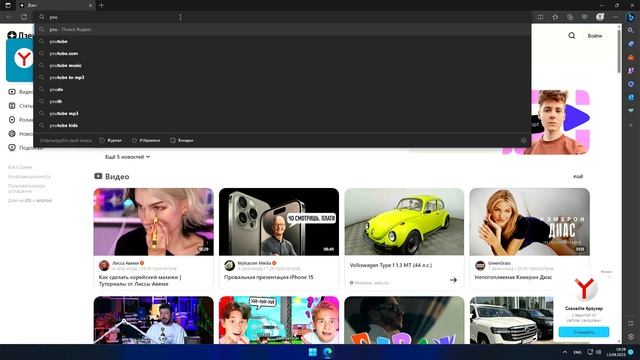Select the 'youtube to mp3' suggestion
The image size is (640, 360).
(x=282, y=77)
